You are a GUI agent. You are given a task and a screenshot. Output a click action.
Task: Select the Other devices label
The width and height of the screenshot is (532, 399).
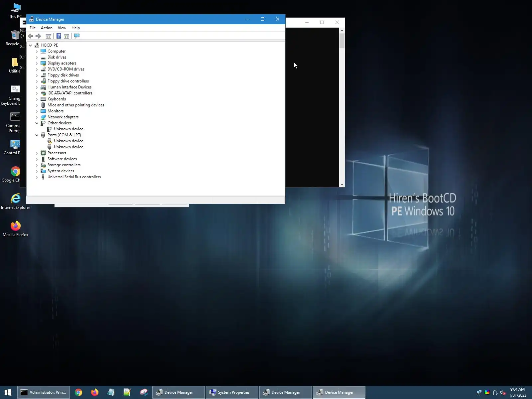tap(60, 123)
